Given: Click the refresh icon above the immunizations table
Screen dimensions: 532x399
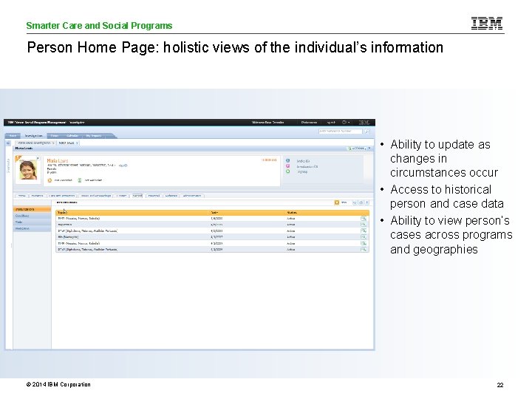Looking at the screenshot, I should [x=355, y=202].
